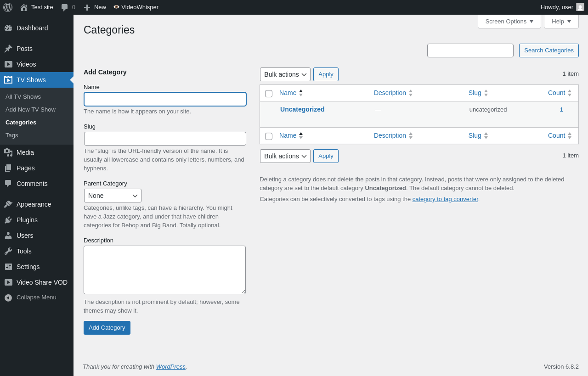Open the bottom Bulk actions dropdown

[285, 156]
